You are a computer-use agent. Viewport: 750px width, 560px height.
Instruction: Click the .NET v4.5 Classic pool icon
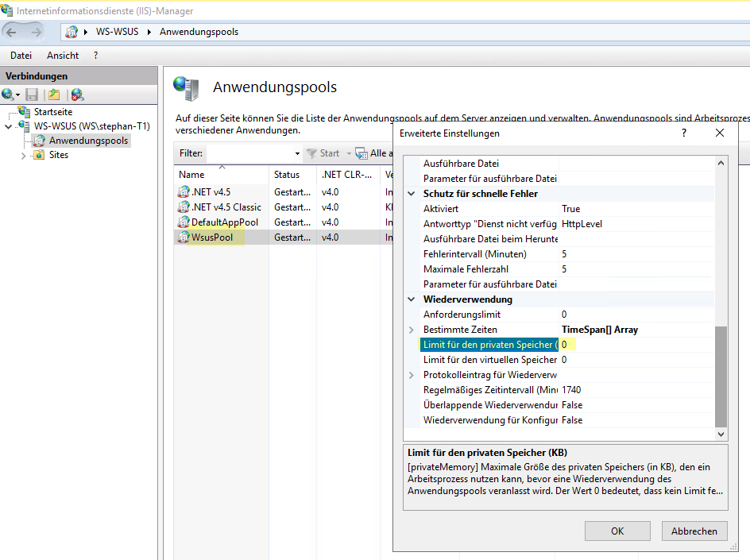[x=184, y=207]
